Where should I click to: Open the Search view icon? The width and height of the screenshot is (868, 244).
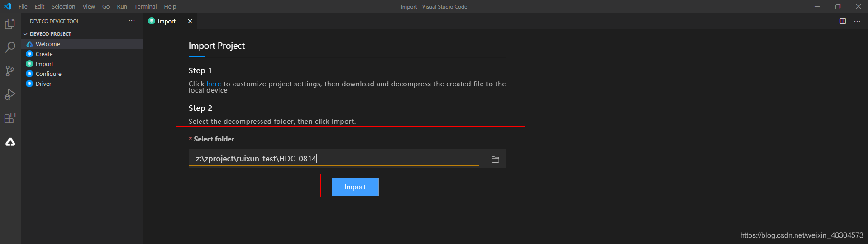click(10, 47)
